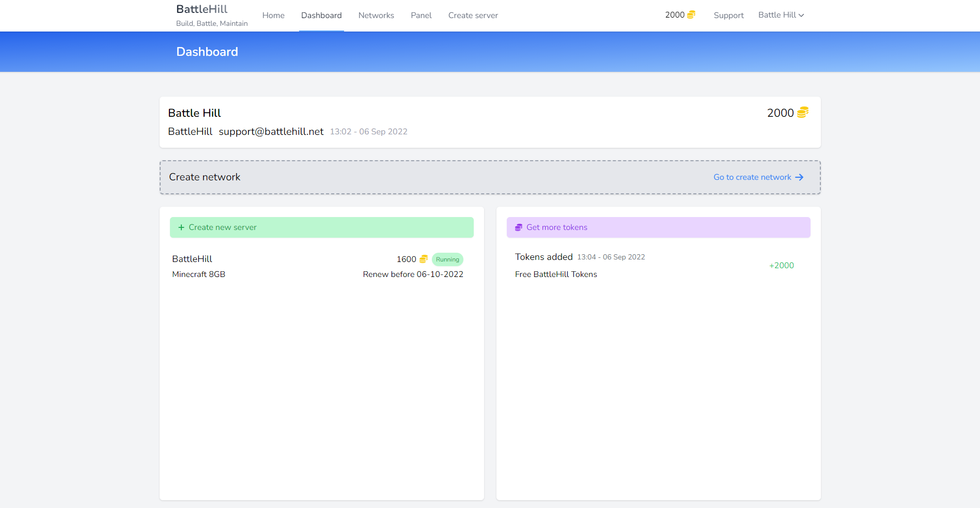Click the gold coins icon beside account balance

802,113
